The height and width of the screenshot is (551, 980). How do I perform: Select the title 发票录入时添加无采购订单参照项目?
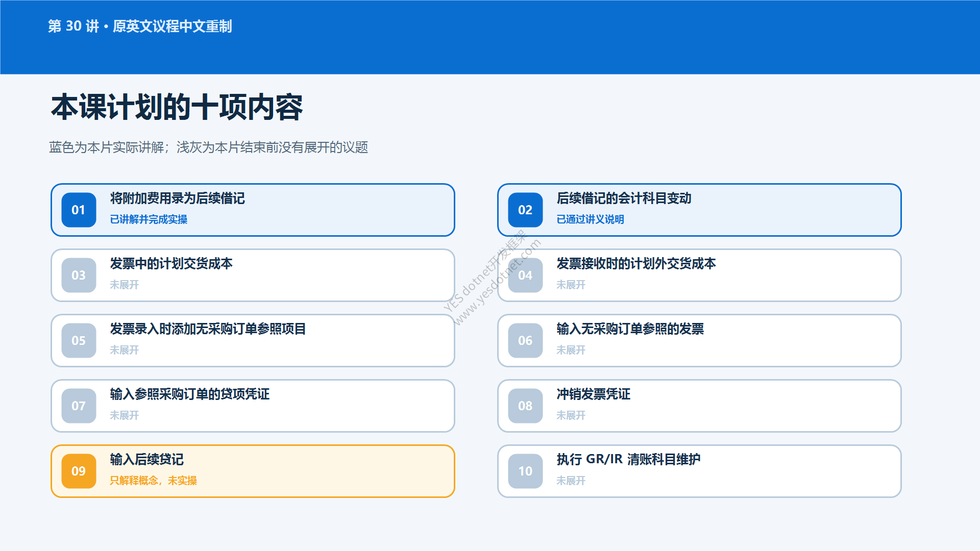[x=208, y=329]
